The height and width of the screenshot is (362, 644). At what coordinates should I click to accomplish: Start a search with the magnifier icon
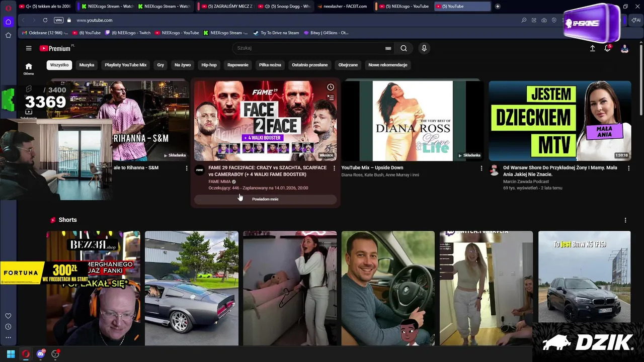pos(404,48)
